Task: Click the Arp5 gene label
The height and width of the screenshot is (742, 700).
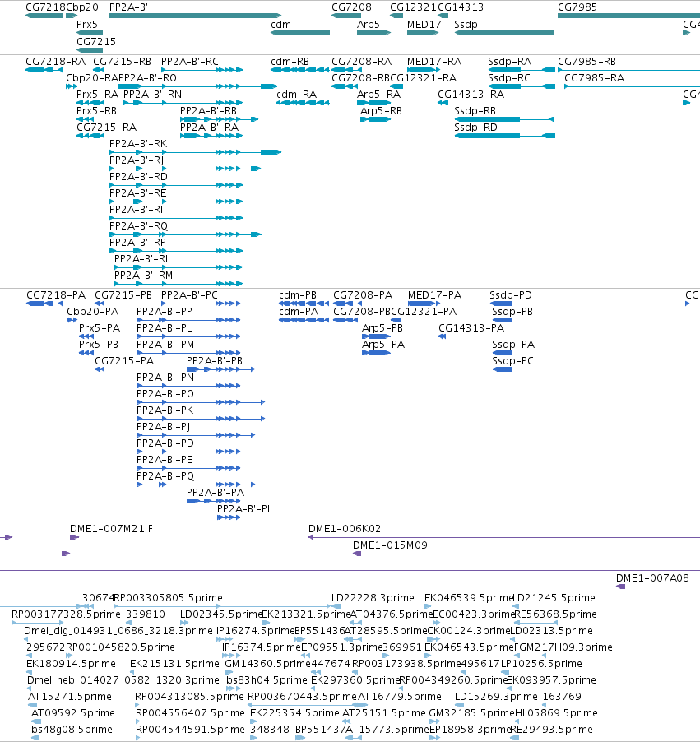Action: pos(369,25)
